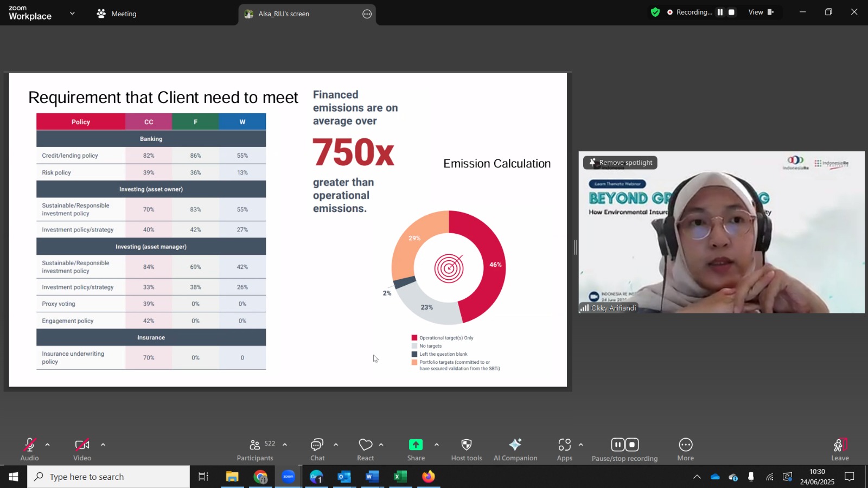Pause the recording in the top bar
Screen dimensions: 868x488
coord(720,12)
